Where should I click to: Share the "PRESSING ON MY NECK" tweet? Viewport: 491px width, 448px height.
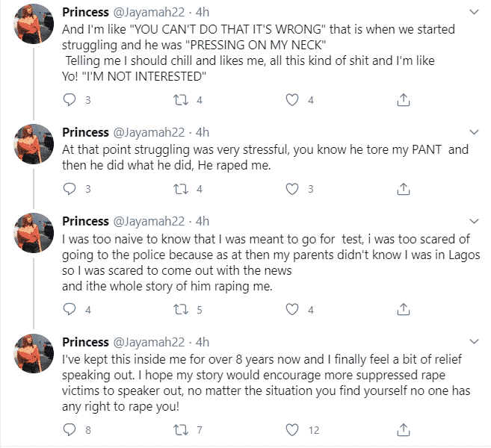402,100
